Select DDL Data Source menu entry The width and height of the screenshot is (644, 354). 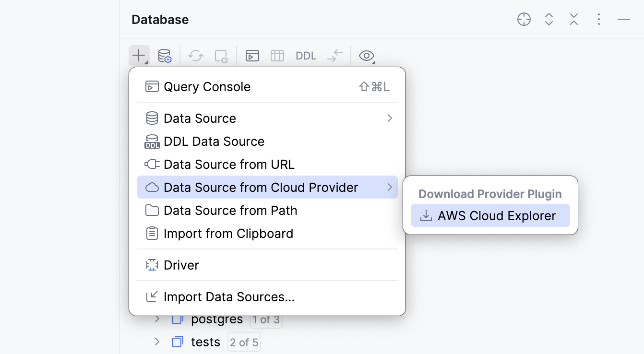[214, 141]
